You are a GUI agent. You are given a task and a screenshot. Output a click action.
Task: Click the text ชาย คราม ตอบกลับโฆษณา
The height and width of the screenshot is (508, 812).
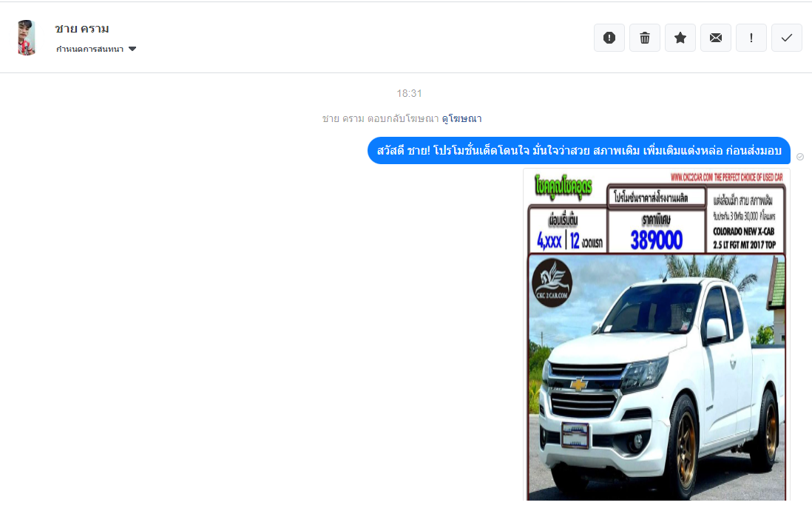[381, 118]
